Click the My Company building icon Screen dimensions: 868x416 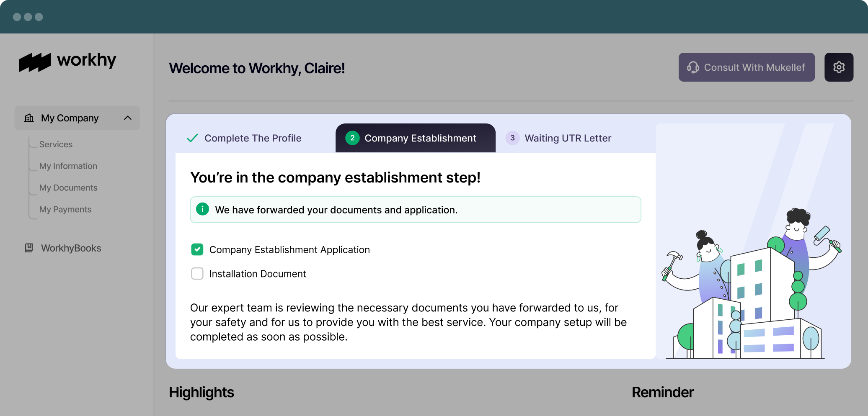29,118
